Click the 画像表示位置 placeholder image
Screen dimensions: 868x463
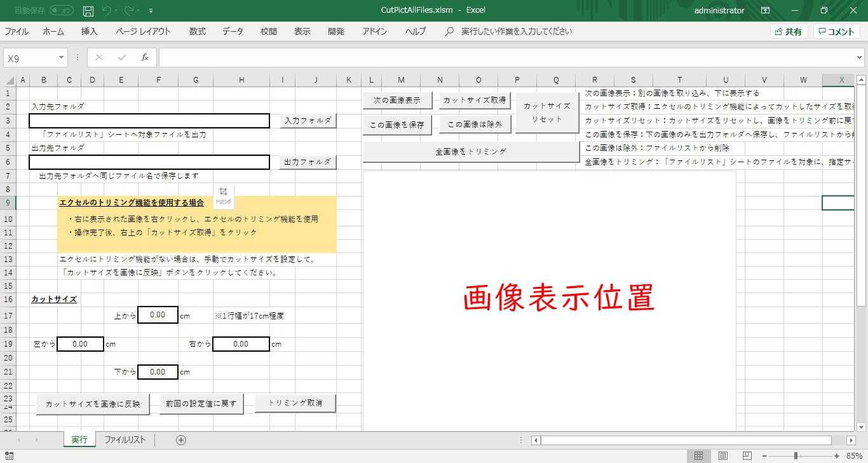click(550, 301)
